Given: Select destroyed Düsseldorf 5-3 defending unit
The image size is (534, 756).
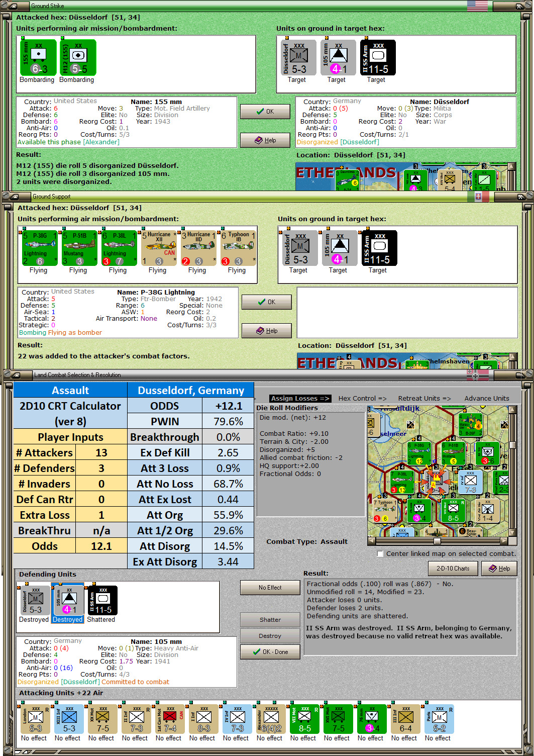Looking at the screenshot, I should tap(35, 600).
